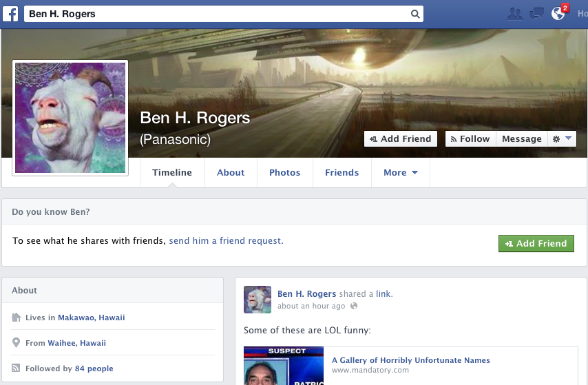Click the search field containing Ben H. Rogers
Viewport: 588px width, 385px height.
click(217, 14)
